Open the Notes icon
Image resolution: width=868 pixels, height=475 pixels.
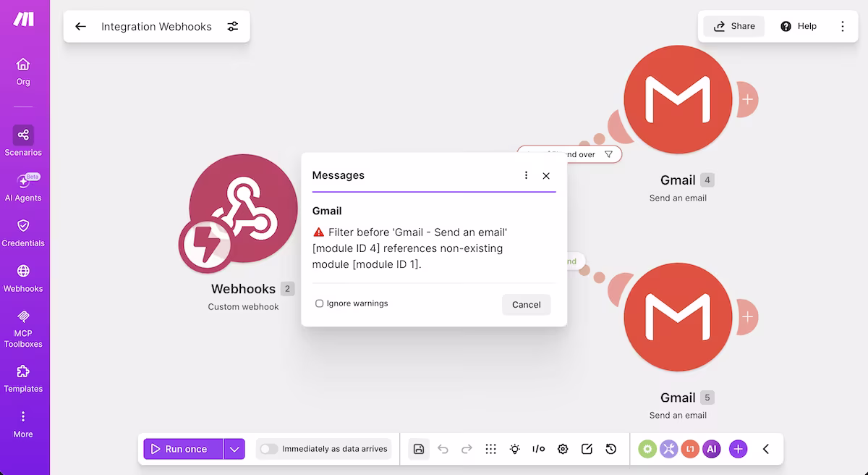point(587,449)
